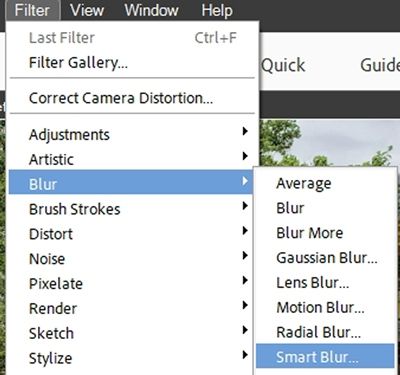
Task: Select the Motion Blur option
Action: click(x=325, y=307)
